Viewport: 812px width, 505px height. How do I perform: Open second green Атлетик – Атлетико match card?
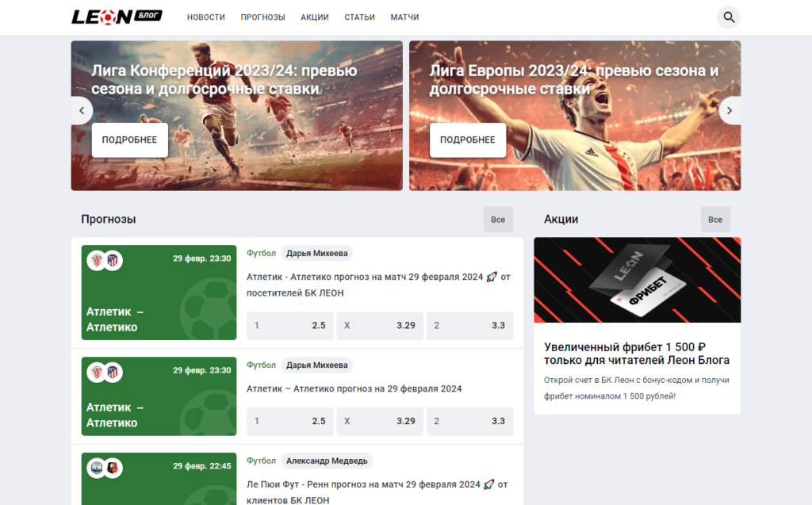click(159, 396)
